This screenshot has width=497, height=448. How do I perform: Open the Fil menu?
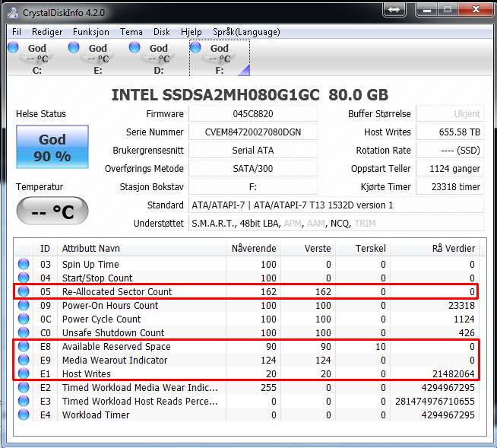(x=17, y=32)
